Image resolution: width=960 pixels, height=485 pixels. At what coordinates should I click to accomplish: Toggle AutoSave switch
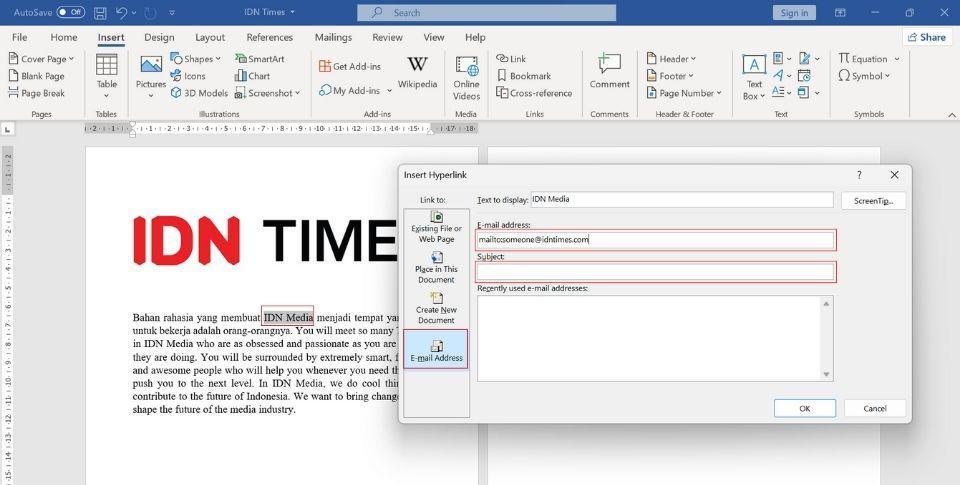click(71, 12)
